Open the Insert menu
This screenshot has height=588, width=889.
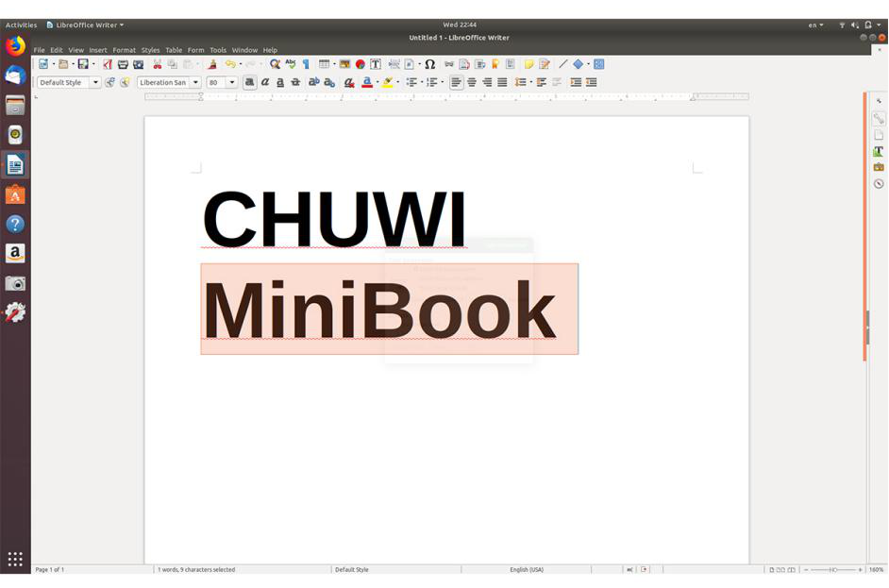point(98,50)
